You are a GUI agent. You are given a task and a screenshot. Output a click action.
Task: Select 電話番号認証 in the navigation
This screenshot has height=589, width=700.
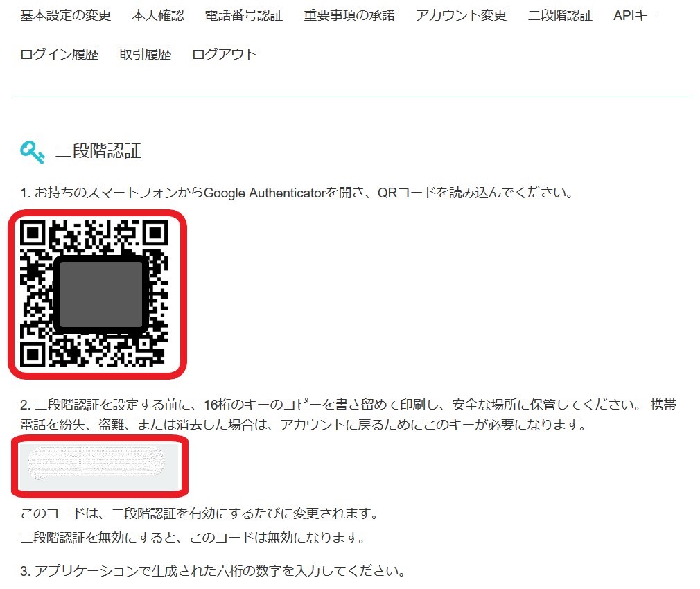click(x=244, y=16)
